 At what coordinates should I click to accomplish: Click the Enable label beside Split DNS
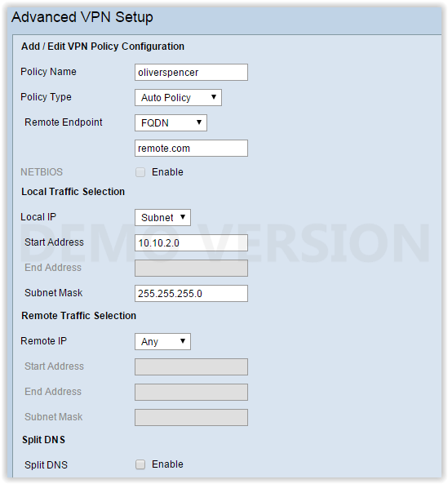click(167, 464)
